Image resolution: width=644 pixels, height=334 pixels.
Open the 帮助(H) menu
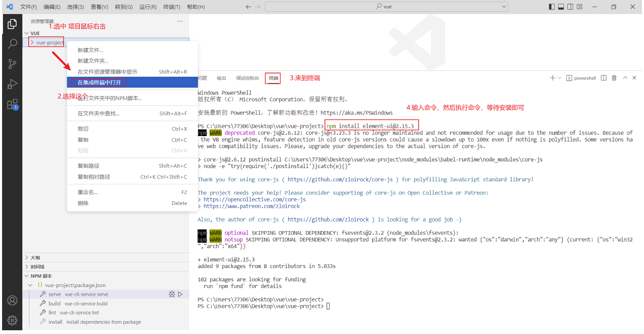195,7
